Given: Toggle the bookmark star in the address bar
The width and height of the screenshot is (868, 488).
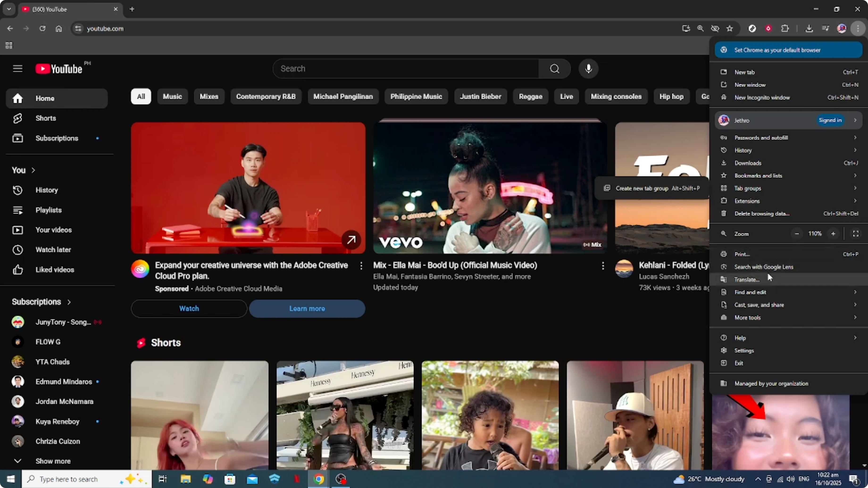Looking at the screenshot, I should (730, 28).
